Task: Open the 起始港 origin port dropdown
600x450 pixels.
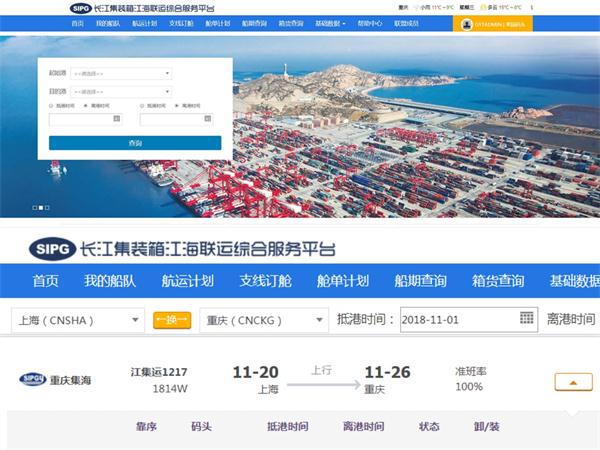Action: 120,73
